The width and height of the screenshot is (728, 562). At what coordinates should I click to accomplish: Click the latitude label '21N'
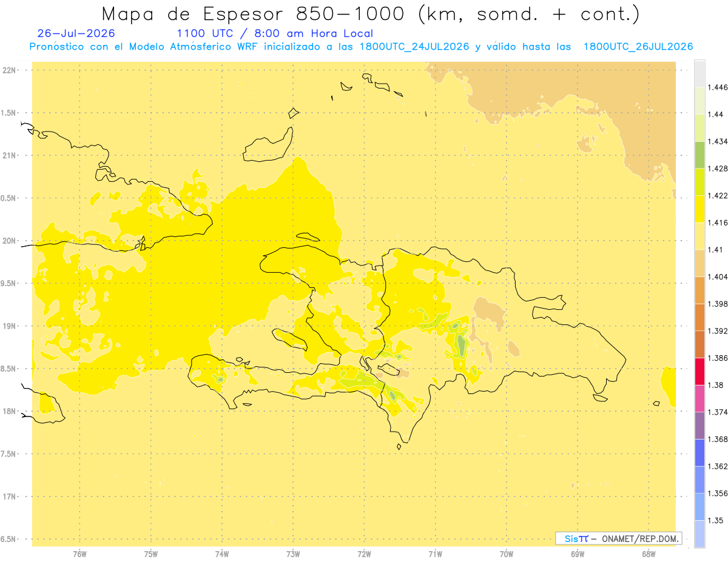10,155
